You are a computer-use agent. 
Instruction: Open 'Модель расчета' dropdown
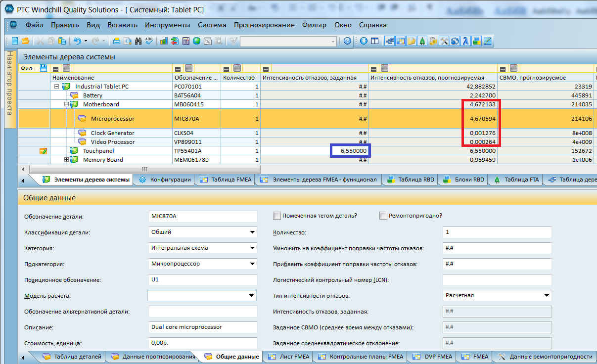pos(251,295)
